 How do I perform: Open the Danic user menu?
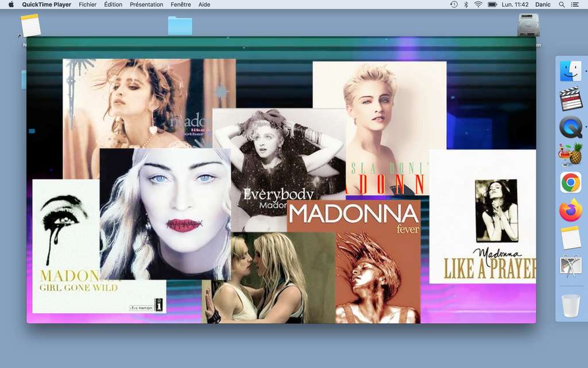coord(543,5)
